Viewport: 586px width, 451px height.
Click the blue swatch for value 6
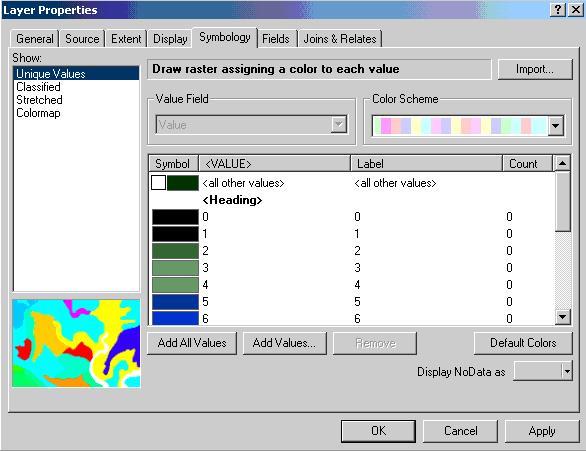(x=175, y=318)
